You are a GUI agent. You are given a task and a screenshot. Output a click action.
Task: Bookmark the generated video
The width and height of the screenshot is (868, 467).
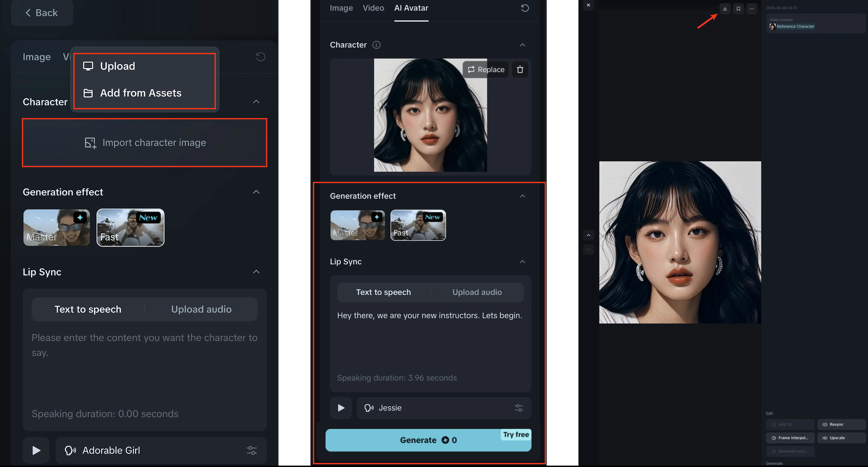[738, 9]
